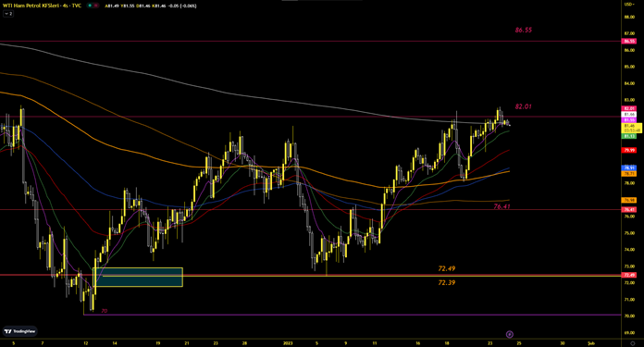Expand the collapsed indicators legend
The width and height of the screenshot is (644, 347).
pyautogui.click(x=8, y=14)
